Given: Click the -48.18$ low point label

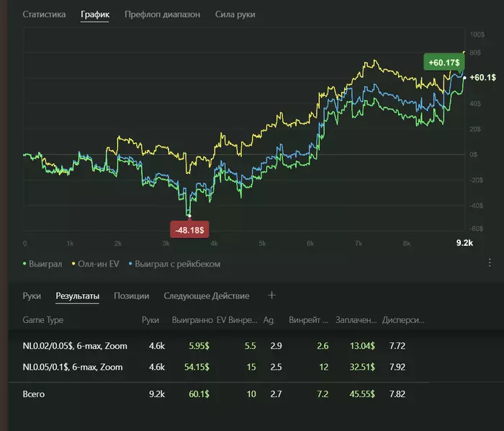Looking at the screenshot, I should [189, 230].
